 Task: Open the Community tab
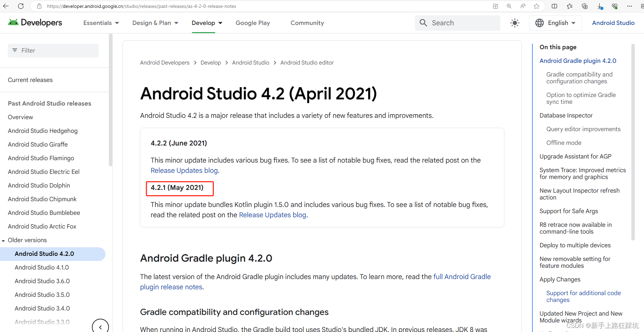coord(307,23)
